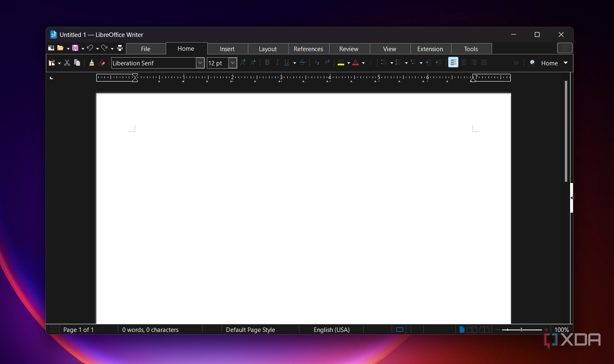This screenshot has height=364, width=614.
Task: Switch to the Review tab
Action: [x=349, y=49]
